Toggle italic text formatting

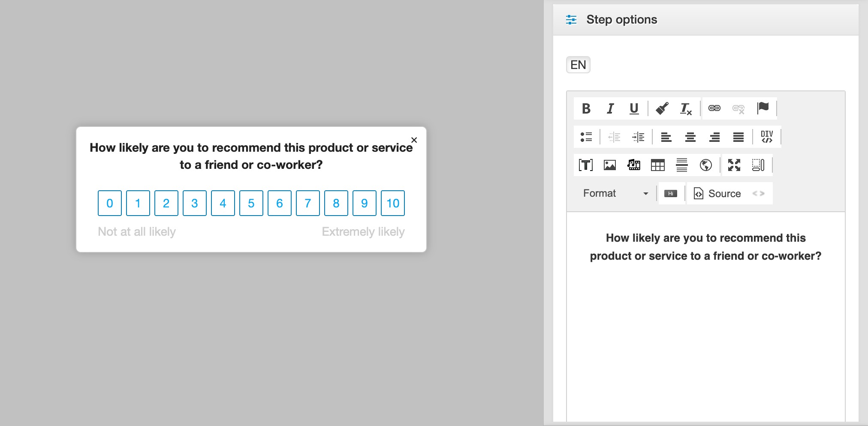click(x=610, y=108)
